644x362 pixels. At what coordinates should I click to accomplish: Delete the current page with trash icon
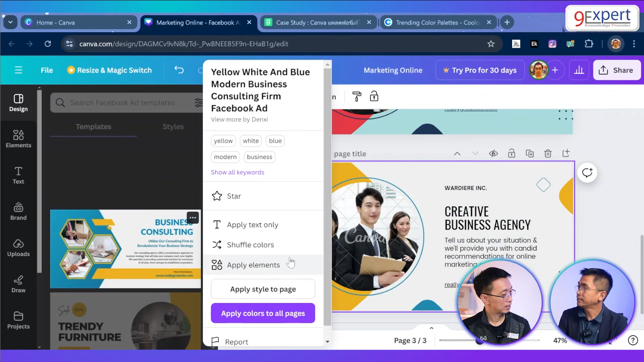click(x=548, y=153)
